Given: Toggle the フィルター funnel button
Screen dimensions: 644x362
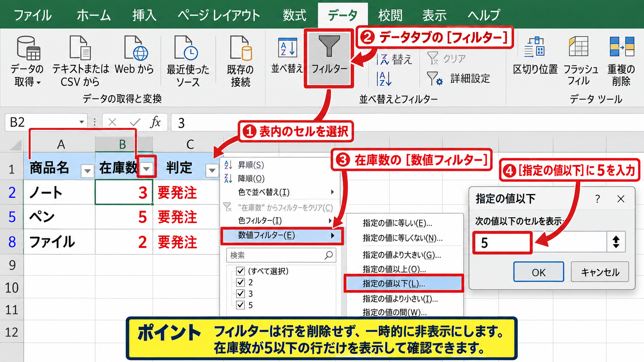Looking at the screenshot, I should tap(329, 59).
